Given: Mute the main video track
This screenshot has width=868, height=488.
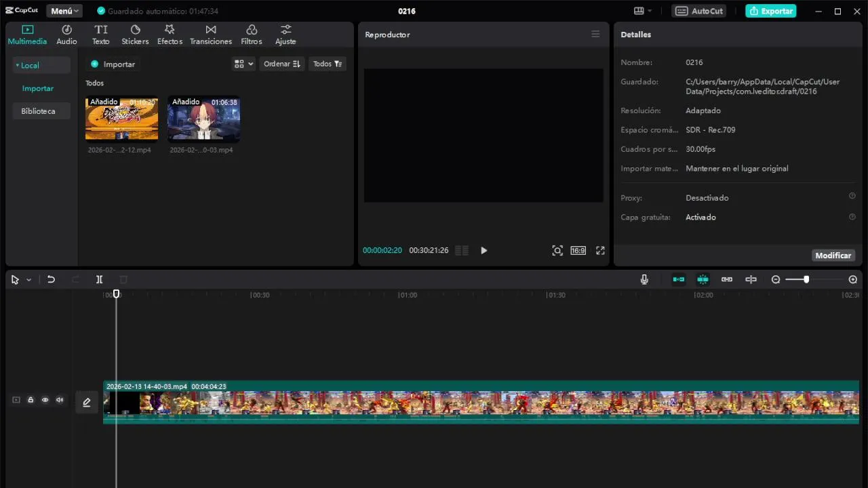Looking at the screenshot, I should (60, 400).
